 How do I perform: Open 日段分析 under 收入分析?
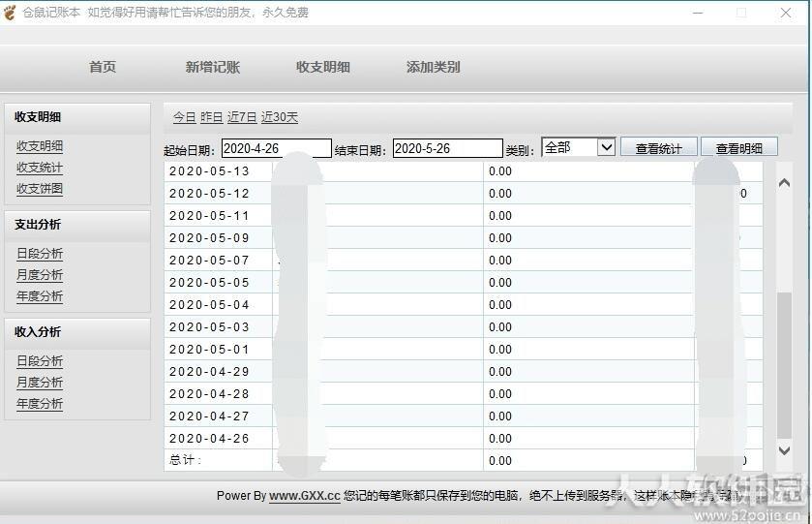(40, 360)
